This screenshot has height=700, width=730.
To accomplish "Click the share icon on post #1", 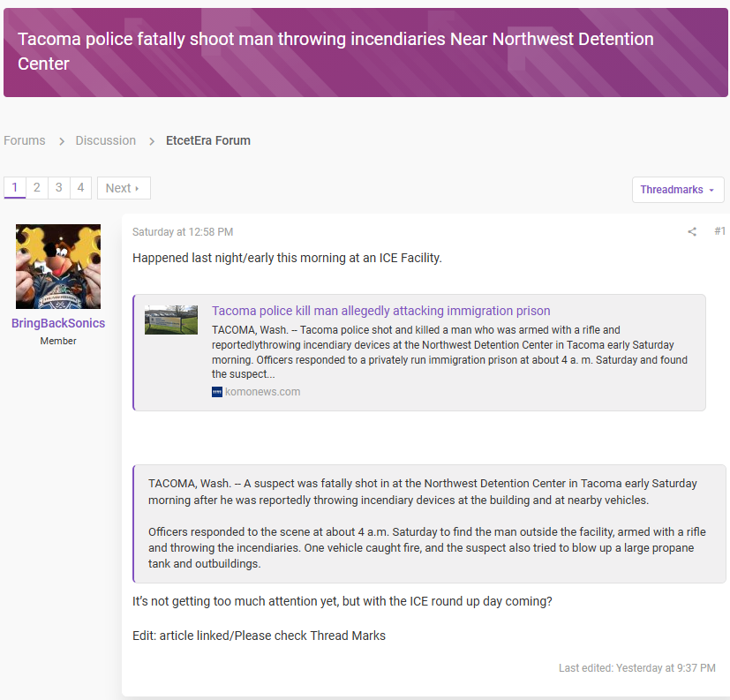I will [692, 231].
